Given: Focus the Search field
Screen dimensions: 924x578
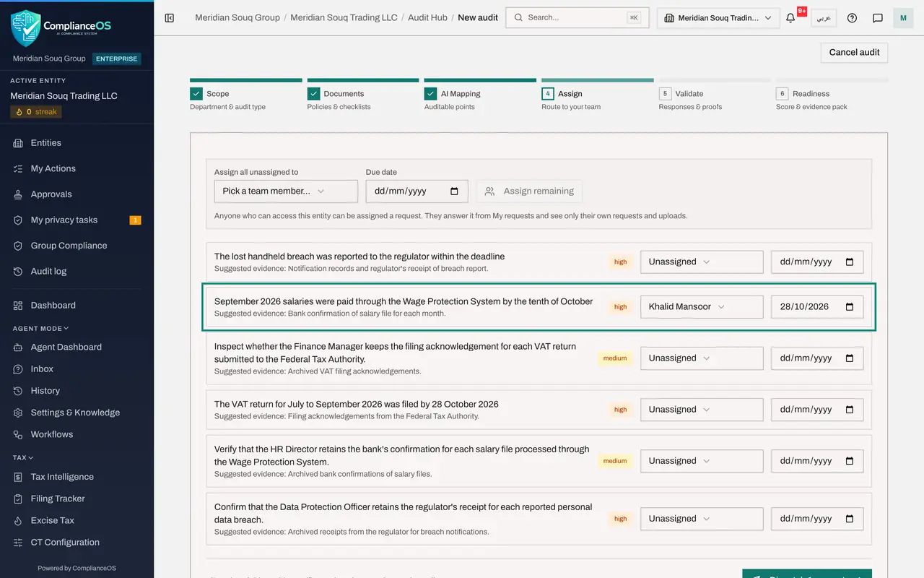Looking at the screenshot, I should tap(577, 17).
